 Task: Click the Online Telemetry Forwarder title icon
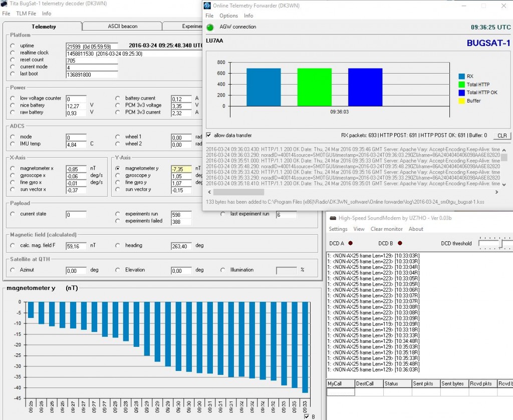click(x=207, y=6)
